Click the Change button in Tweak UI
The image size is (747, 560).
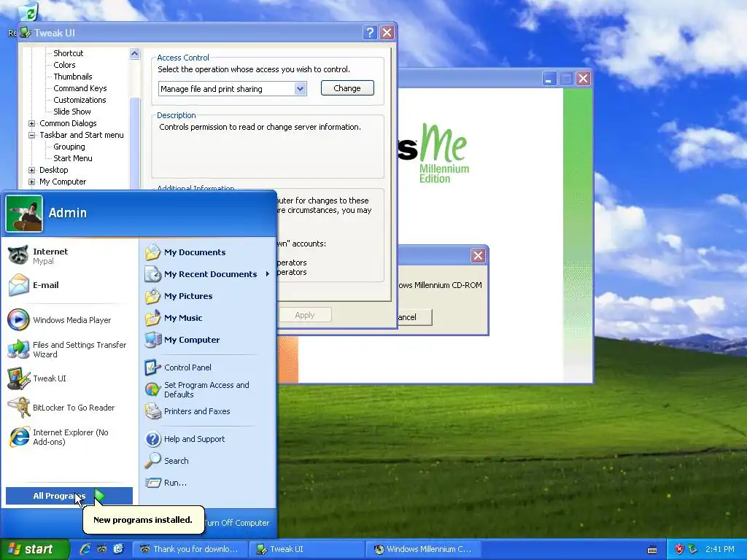pyautogui.click(x=347, y=88)
